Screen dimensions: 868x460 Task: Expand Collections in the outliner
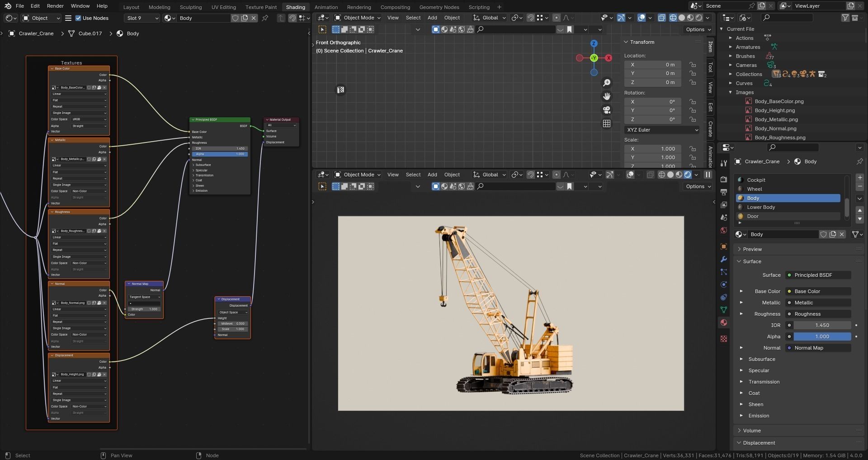730,74
